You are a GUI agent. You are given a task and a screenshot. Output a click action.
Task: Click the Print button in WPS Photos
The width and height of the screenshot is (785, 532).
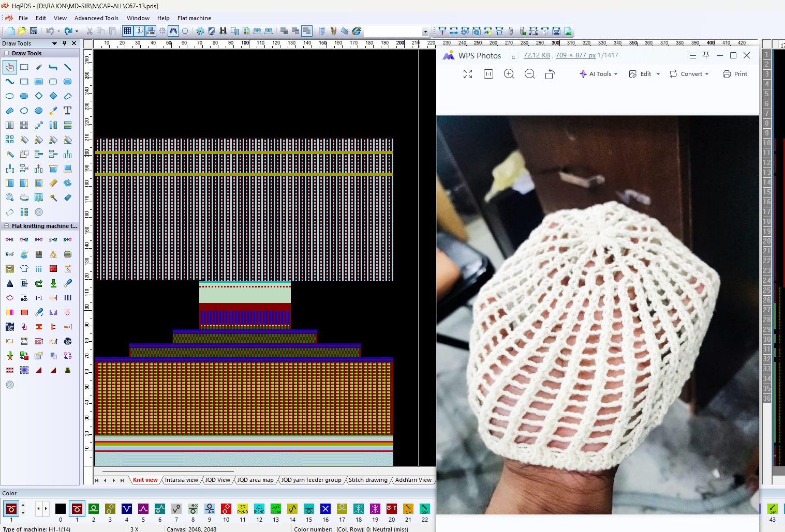point(735,74)
